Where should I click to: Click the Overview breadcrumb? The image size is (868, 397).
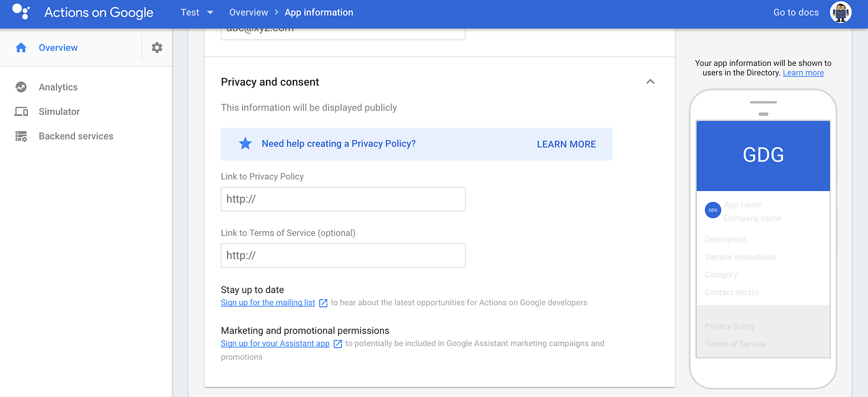coord(248,12)
